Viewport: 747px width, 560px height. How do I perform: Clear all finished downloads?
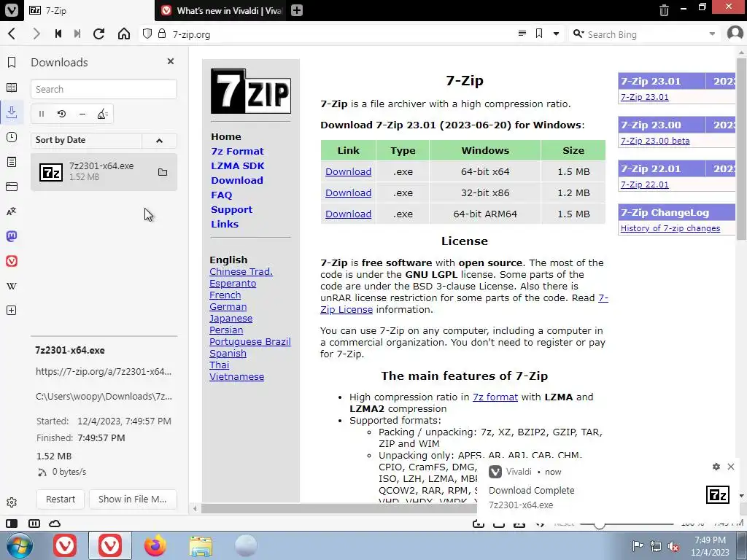(102, 114)
